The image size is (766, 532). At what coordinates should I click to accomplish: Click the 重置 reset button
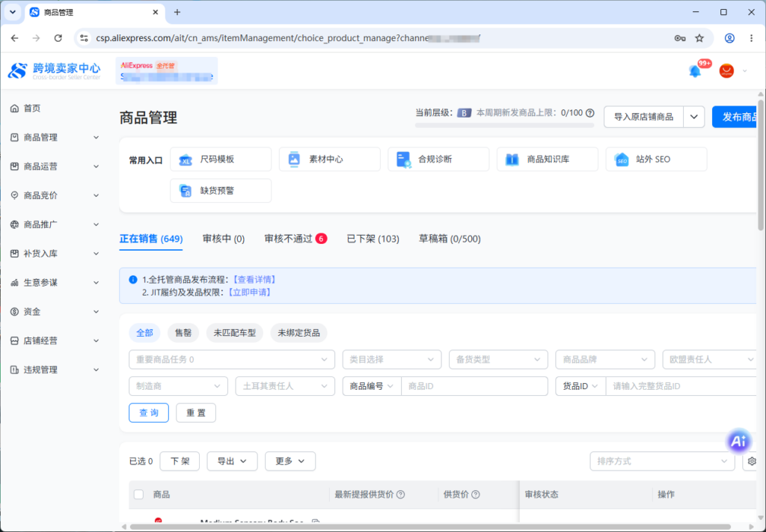point(196,413)
